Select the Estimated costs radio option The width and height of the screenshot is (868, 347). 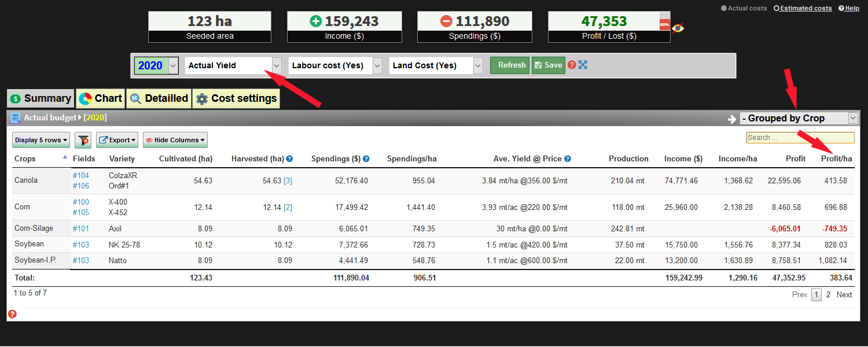777,9
